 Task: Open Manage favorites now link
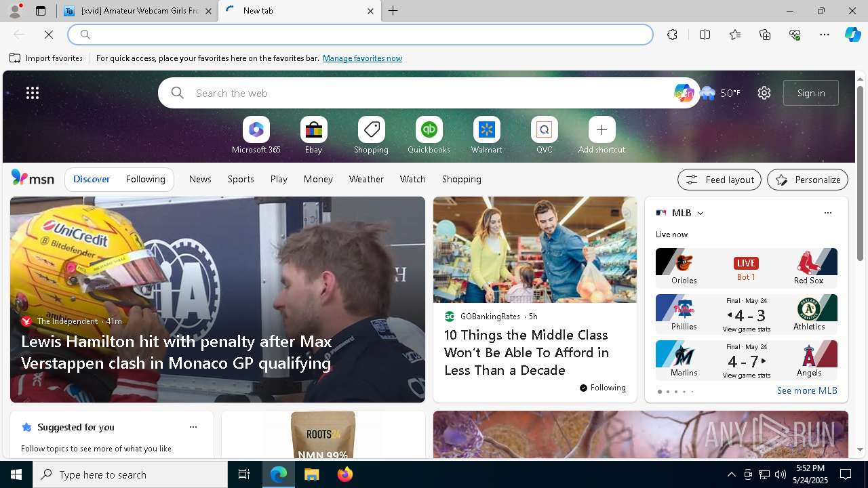(x=362, y=58)
